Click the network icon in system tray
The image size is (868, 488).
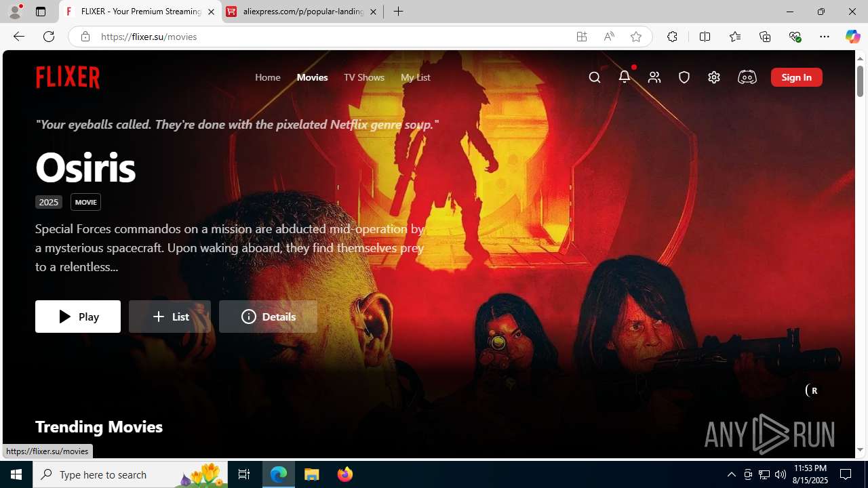click(x=764, y=474)
